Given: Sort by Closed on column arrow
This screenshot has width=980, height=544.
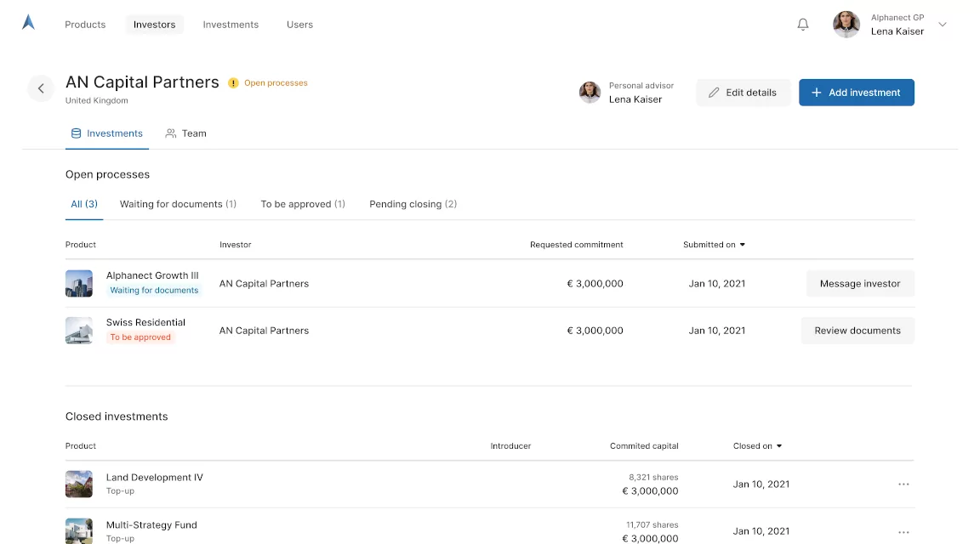Looking at the screenshot, I should [x=778, y=446].
